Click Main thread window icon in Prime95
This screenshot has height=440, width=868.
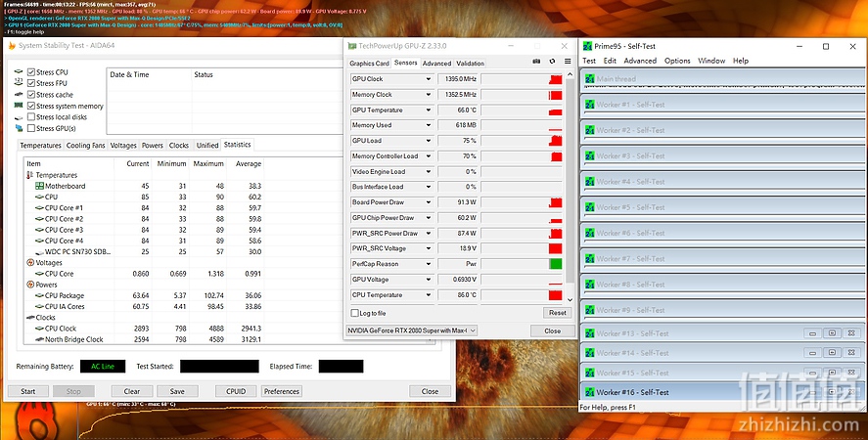click(x=590, y=79)
